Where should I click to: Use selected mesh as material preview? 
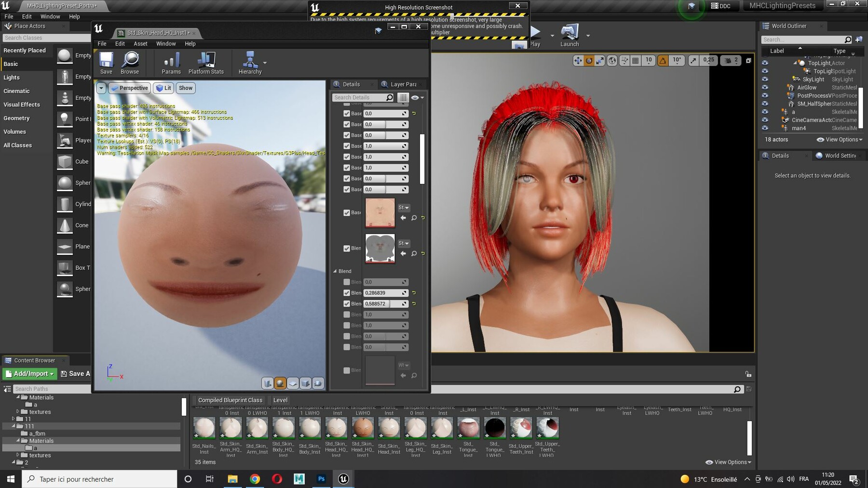318,383
